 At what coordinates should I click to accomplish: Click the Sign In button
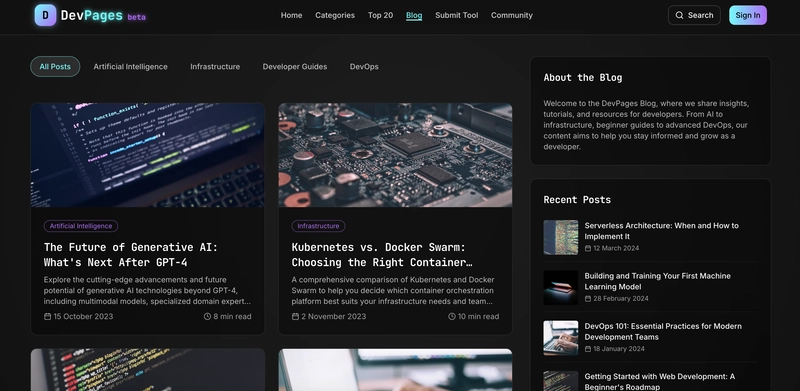[x=747, y=15]
